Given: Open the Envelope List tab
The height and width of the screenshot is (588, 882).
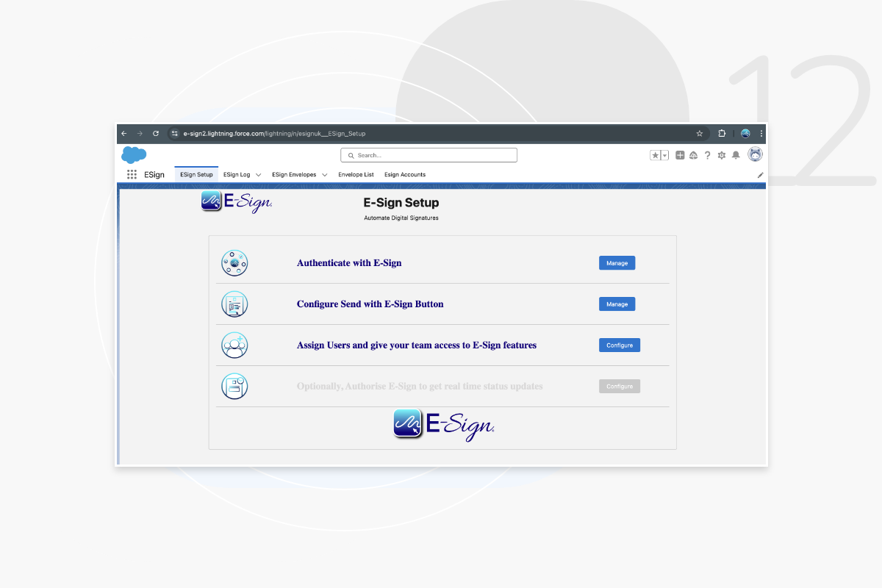Looking at the screenshot, I should click(x=356, y=174).
